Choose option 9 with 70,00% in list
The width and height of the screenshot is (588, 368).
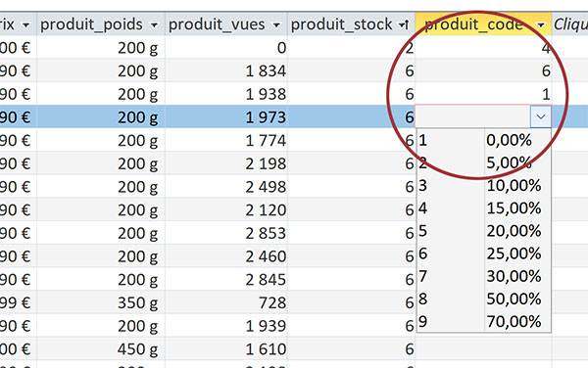pyautogui.click(x=484, y=321)
